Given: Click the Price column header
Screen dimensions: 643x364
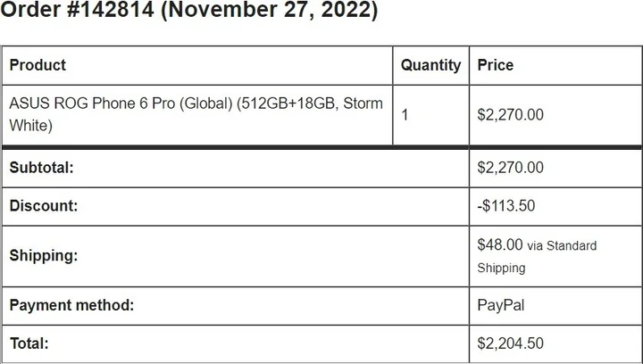Looking at the screenshot, I should (496, 65).
